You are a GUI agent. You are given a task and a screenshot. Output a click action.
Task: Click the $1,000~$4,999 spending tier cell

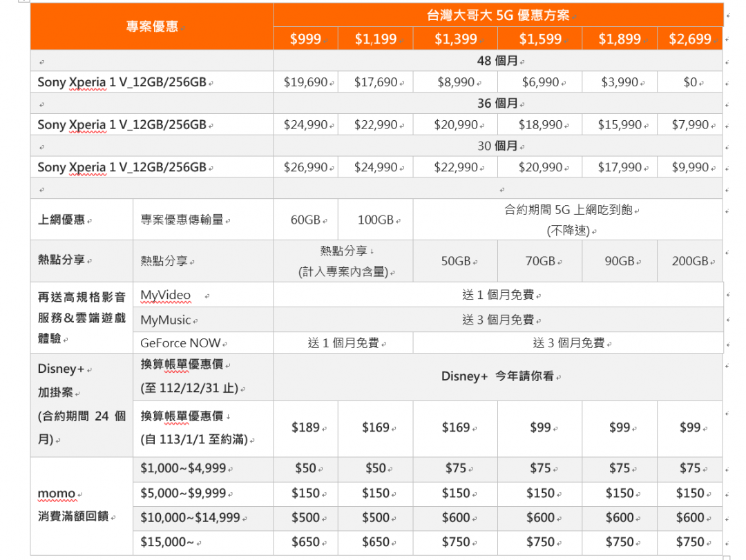click(x=183, y=468)
